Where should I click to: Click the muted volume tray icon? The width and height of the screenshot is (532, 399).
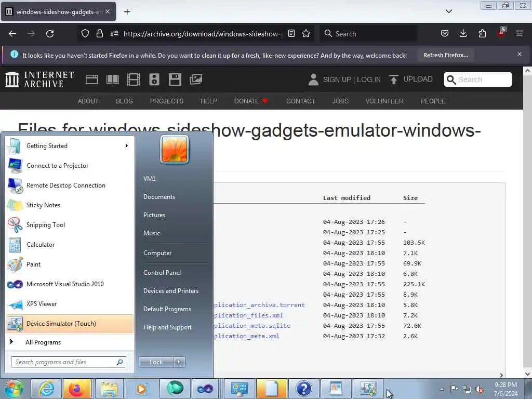(x=480, y=389)
